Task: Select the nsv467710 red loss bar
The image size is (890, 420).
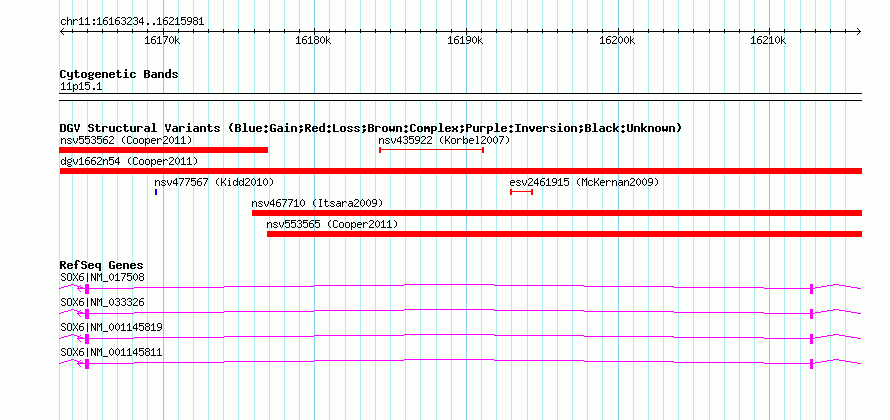Action: coord(557,213)
